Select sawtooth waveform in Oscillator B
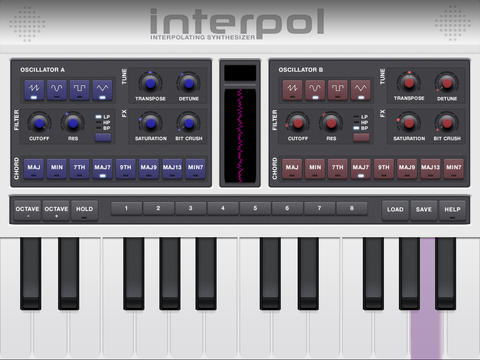The width and height of the screenshot is (480, 360). [292, 90]
